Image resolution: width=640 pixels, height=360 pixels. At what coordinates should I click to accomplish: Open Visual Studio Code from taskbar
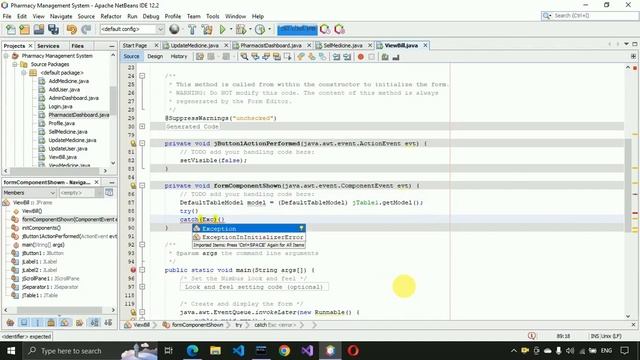click(238, 351)
